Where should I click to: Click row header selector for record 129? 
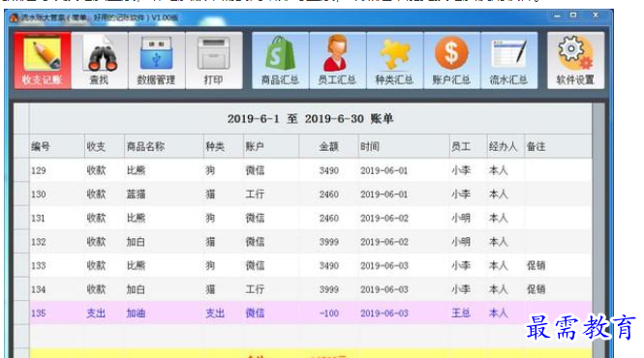click(21, 170)
